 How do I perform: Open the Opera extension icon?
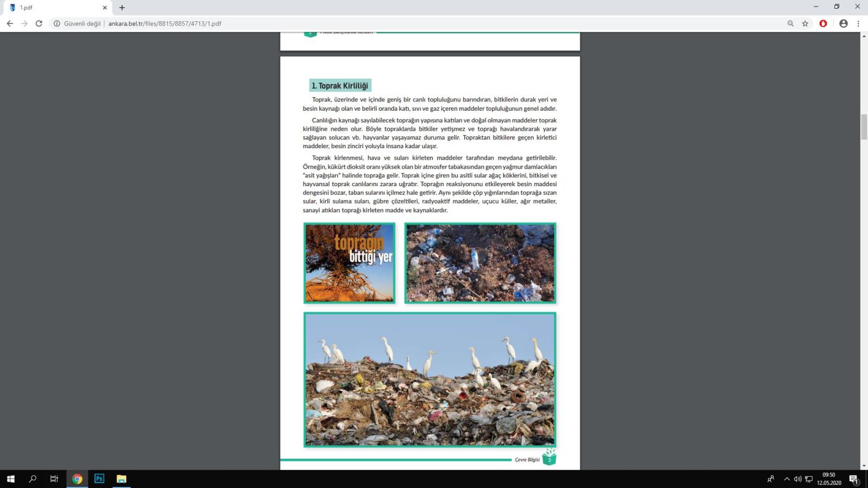point(823,23)
